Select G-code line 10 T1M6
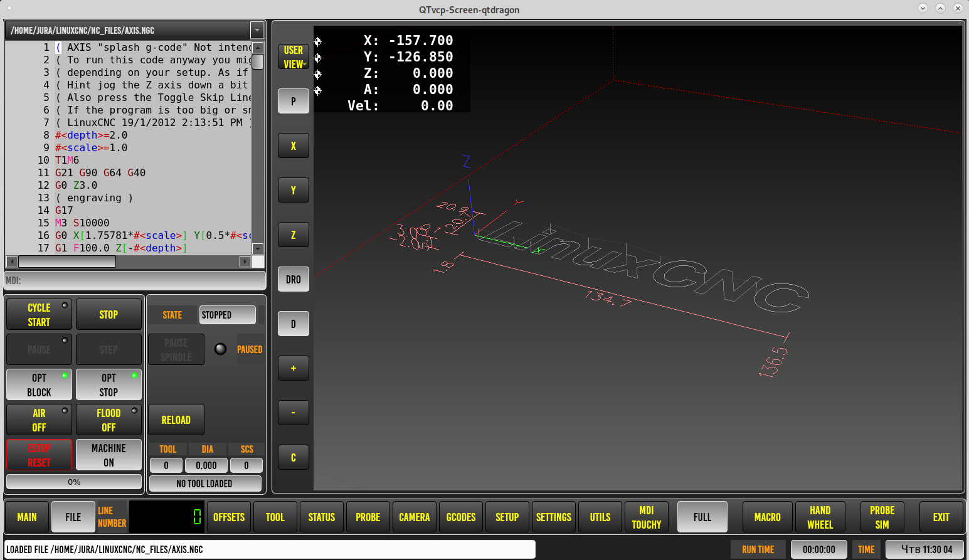The height and width of the screenshot is (560, 969). click(67, 160)
